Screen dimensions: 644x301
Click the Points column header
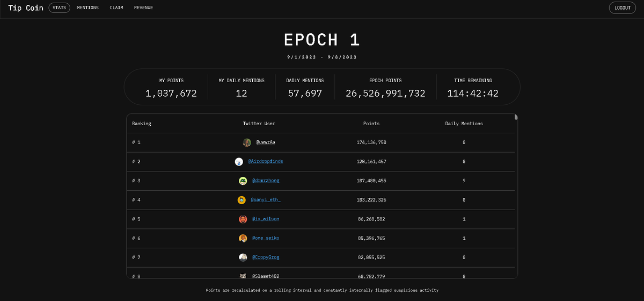[x=371, y=124]
